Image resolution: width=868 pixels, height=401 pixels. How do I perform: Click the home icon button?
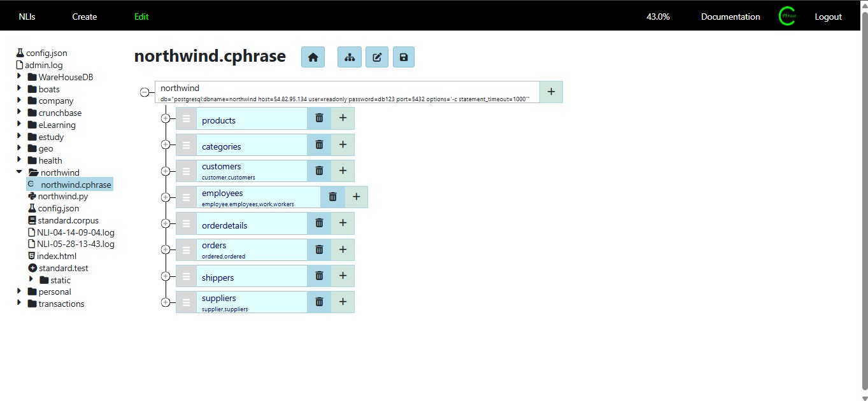pos(313,57)
